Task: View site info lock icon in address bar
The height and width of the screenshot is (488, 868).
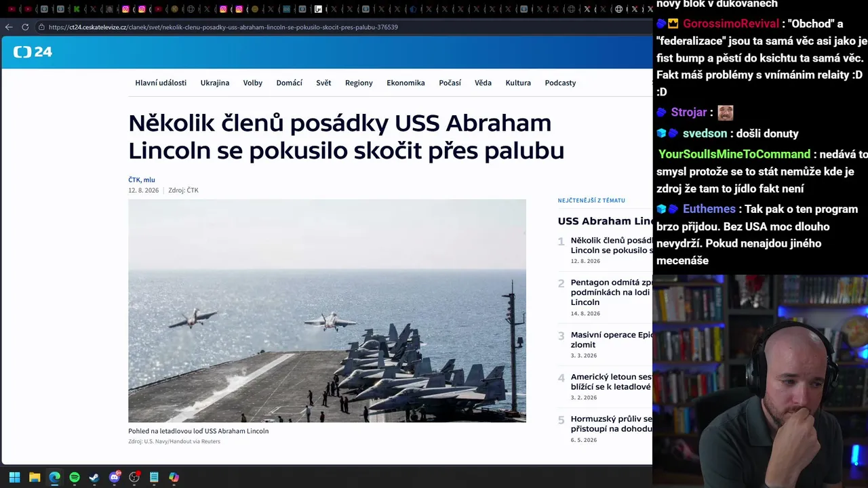Action: [41, 27]
